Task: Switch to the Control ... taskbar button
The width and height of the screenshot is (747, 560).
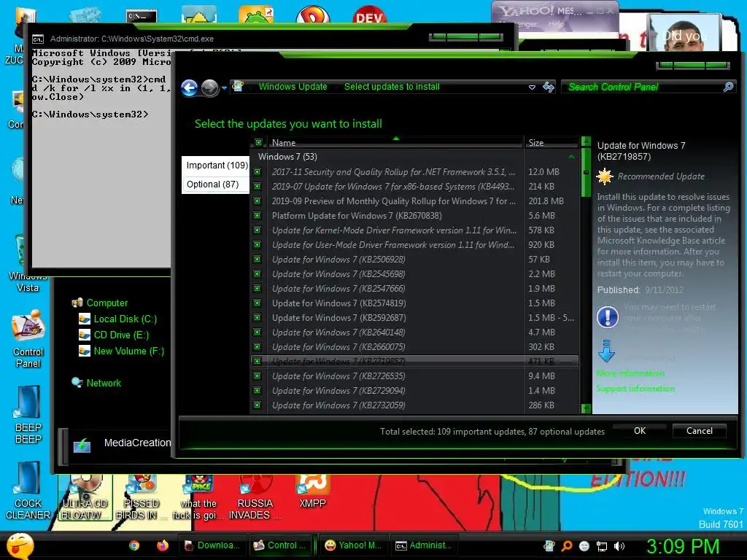Action: pyautogui.click(x=280, y=545)
